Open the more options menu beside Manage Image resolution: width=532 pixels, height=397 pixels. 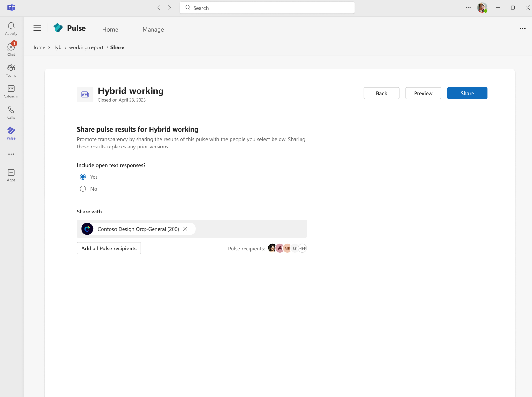click(522, 28)
